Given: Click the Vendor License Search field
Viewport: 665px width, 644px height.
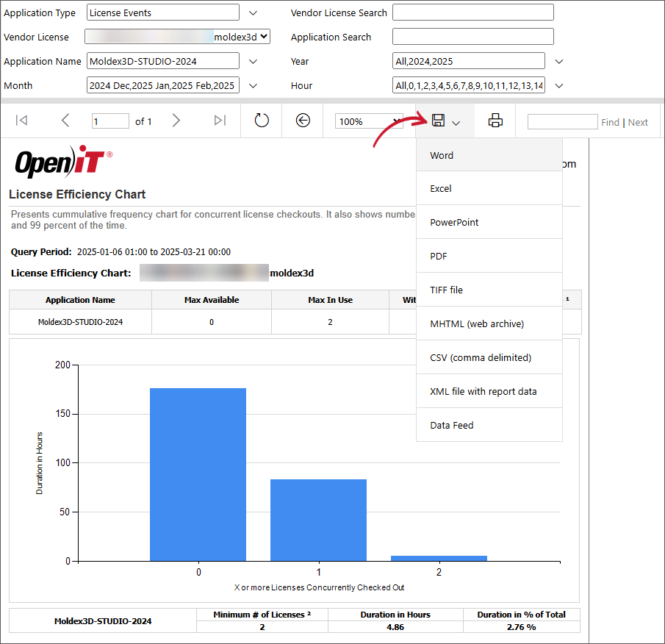Looking at the screenshot, I should click(472, 12).
